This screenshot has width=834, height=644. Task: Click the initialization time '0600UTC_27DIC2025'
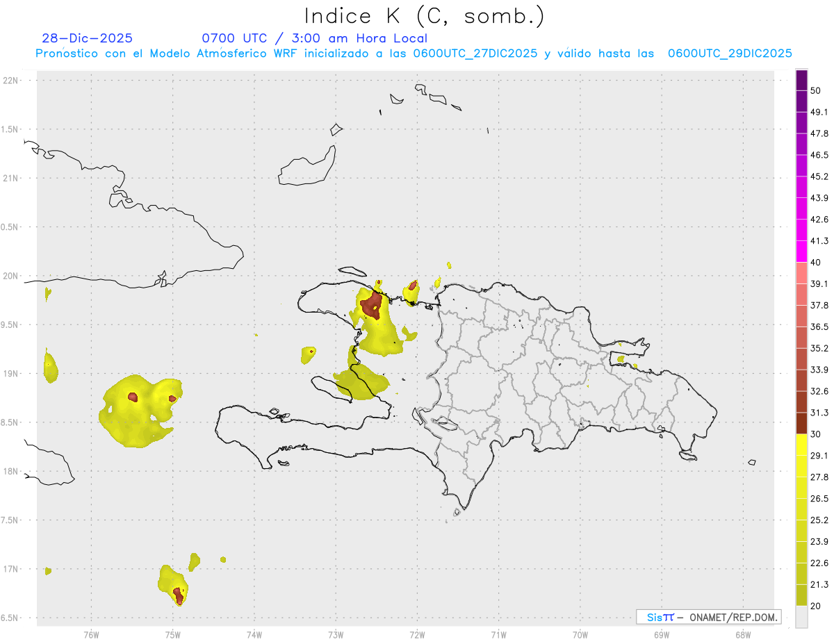coord(475,53)
